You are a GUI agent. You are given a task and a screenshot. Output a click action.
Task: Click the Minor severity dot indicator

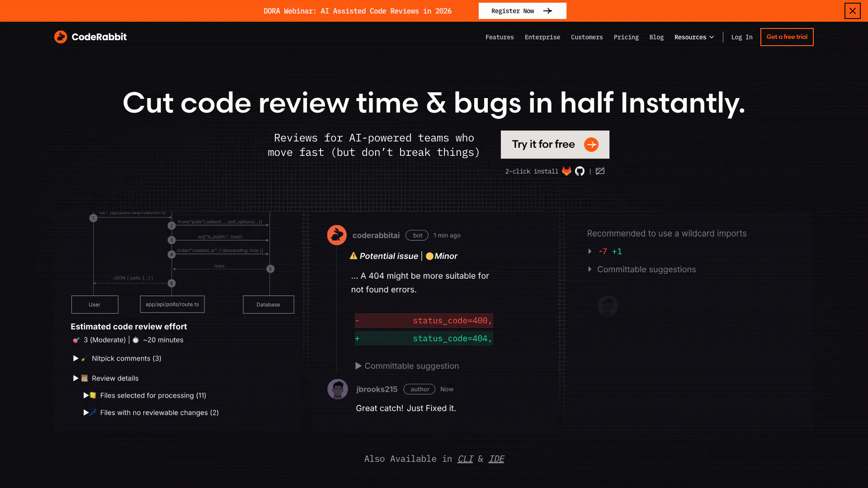429,256
